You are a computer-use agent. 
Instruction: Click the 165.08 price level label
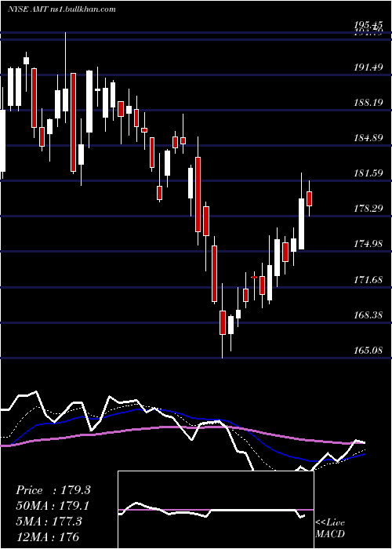tap(368, 351)
